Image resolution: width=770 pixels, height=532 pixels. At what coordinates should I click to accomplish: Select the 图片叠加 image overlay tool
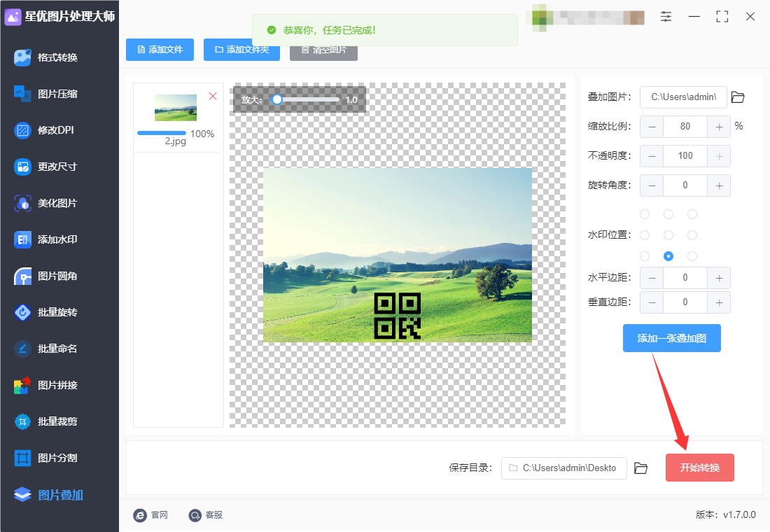(48, 495)
